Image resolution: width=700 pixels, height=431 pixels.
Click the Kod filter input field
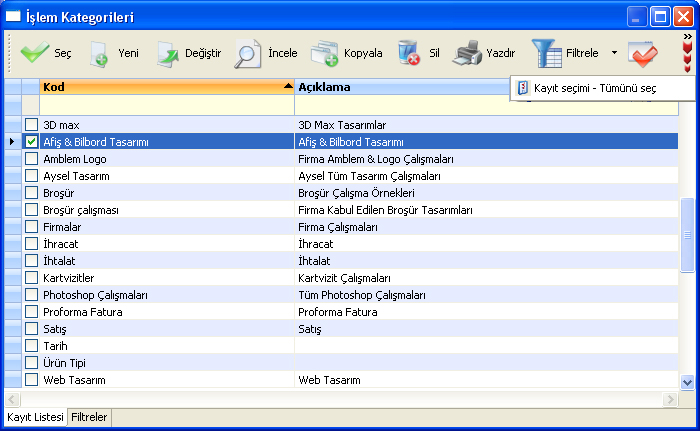coord(166,105)
